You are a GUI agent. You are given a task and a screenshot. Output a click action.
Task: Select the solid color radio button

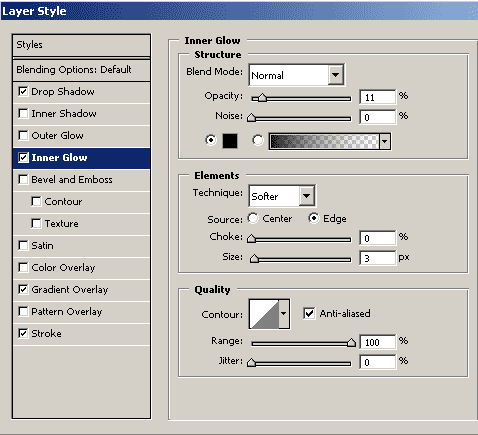pyautogui.click(x=211, y=140)
